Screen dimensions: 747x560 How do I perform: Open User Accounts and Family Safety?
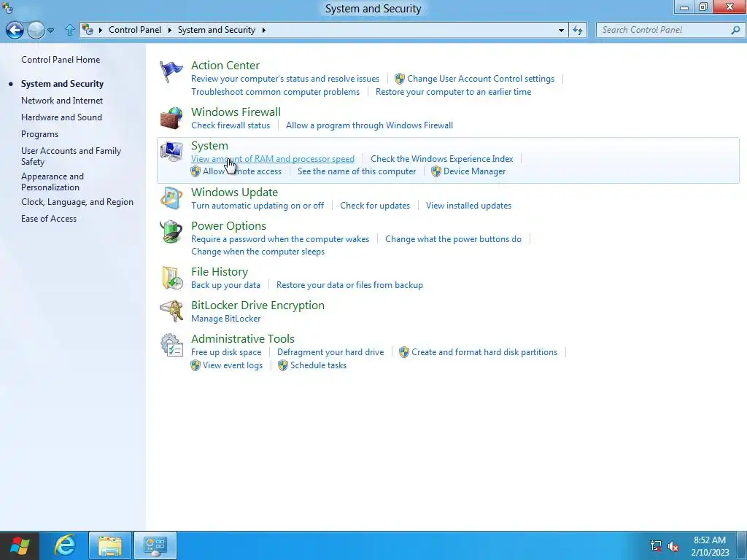pos(71,156)
